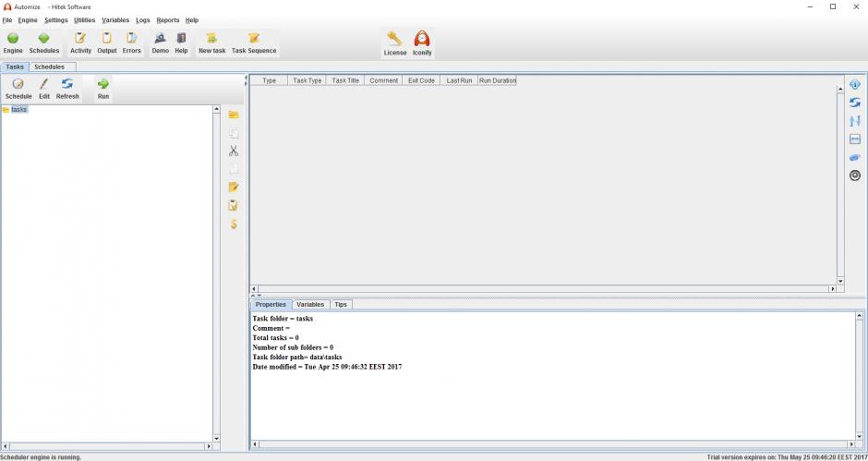Screen dimensions: 868x461
Task: Click the Run Duration column header
Action: tap(497, 80)
